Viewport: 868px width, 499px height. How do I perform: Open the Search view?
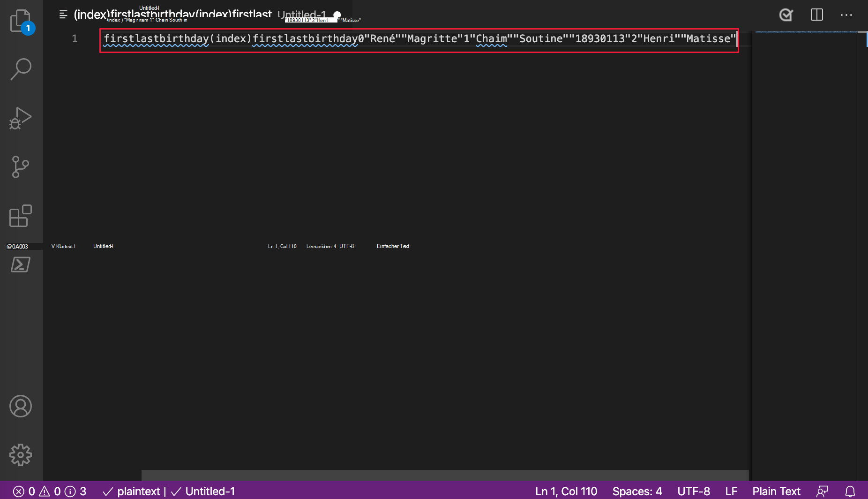pos(21,69)
